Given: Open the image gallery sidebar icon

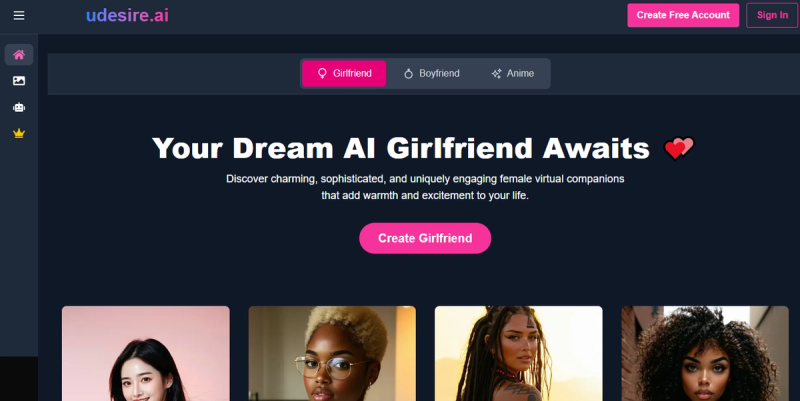Looking at the screenshot, I should pyautogui.click(x=19, y=81).
